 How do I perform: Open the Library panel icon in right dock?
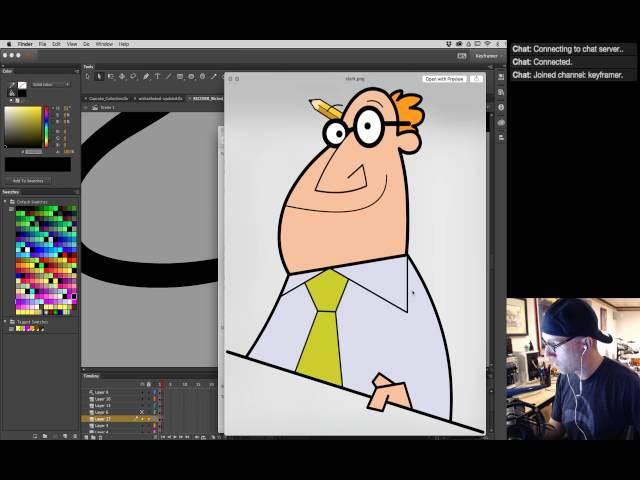(x=501, y=92)
